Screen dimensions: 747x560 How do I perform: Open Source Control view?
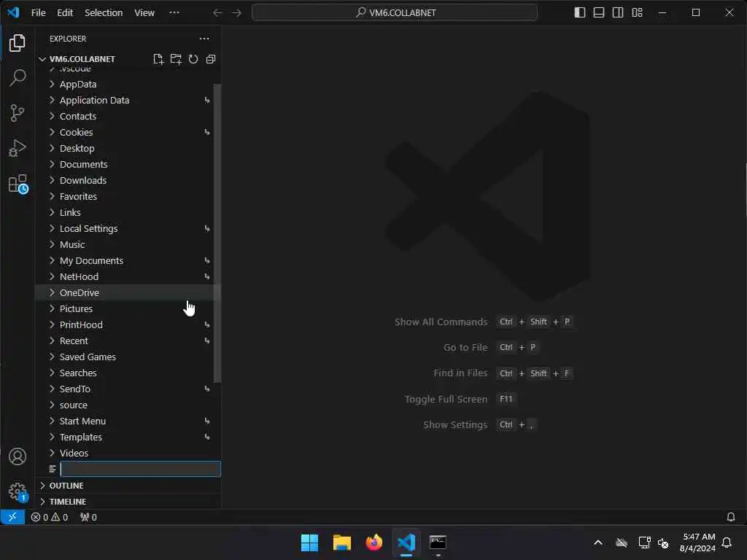(18, 113)
